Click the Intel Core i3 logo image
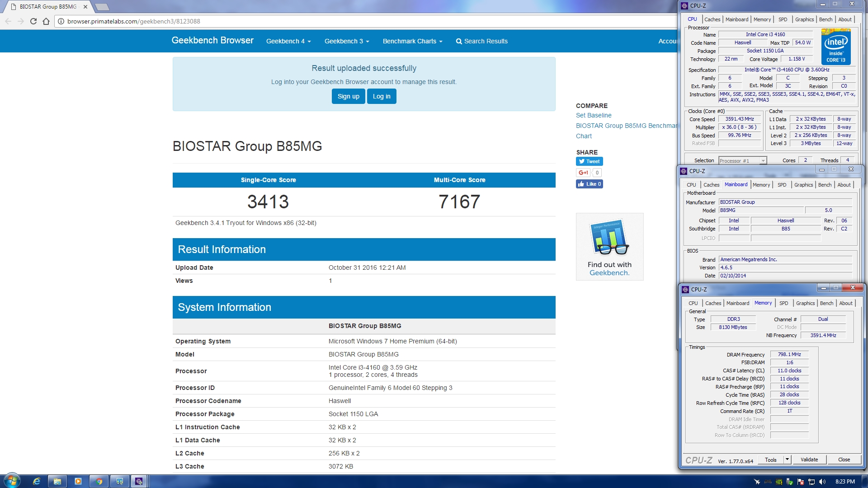868x488 pixels. (x=835, y=47)
